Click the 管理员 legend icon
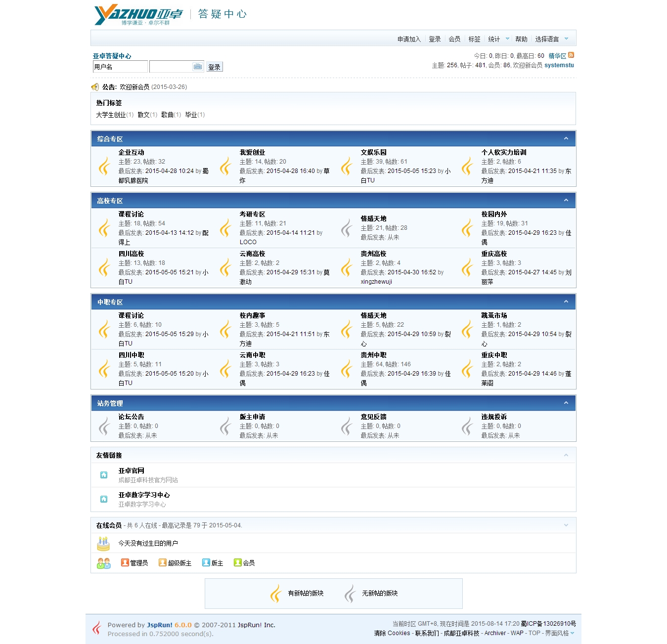 [x=125, y=562]
